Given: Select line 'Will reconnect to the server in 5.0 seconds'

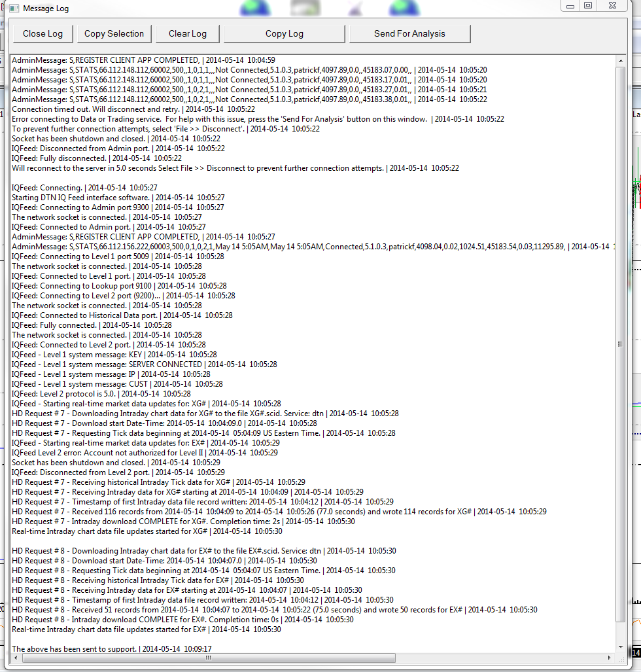Looking at the screenshot, I should 235,168.
